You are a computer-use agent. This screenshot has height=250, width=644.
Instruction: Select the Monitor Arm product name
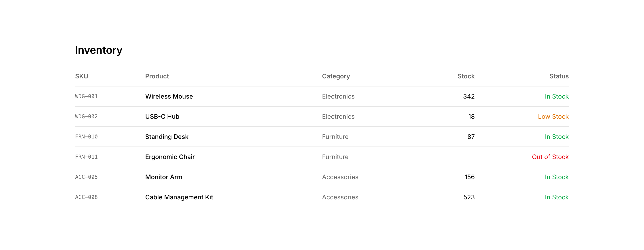tap(164, 177)
